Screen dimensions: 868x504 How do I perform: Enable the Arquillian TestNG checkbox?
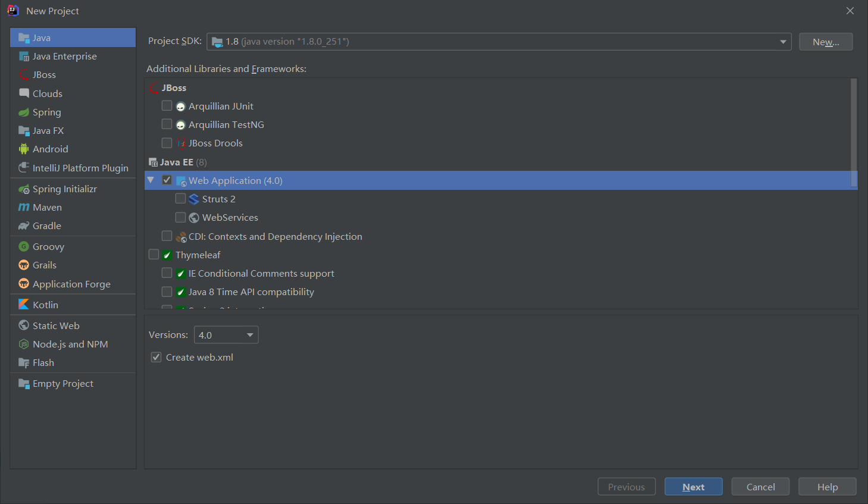coord(167,124)
